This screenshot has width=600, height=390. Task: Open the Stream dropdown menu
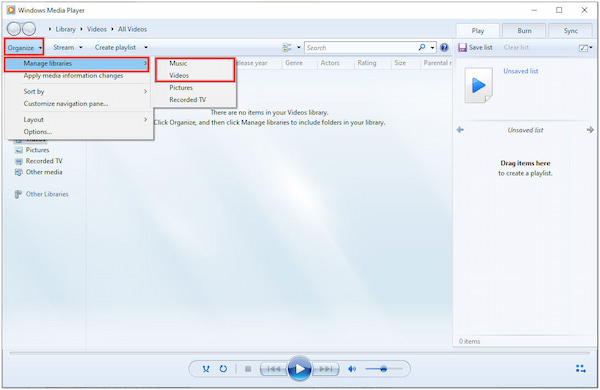(68, 47)
